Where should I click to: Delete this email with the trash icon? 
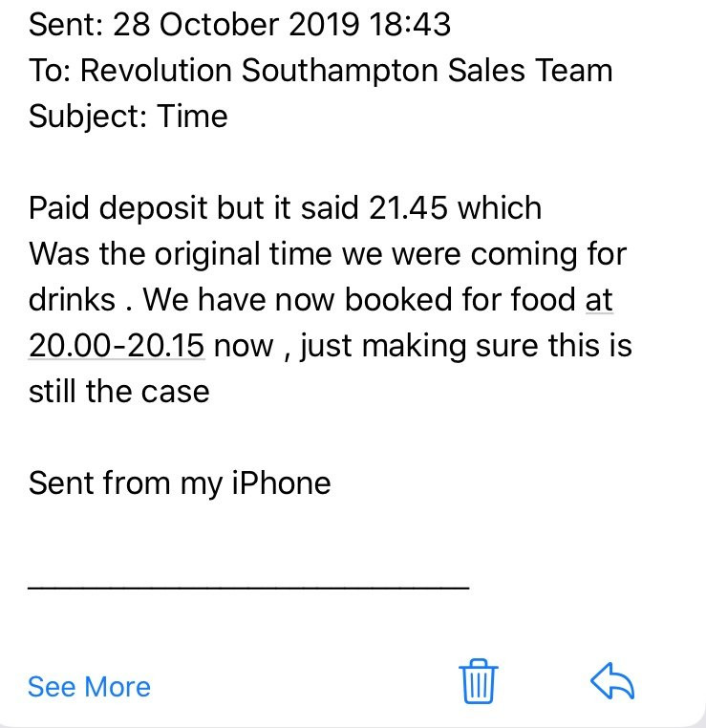pyautogui.click(x=478, y=681)
